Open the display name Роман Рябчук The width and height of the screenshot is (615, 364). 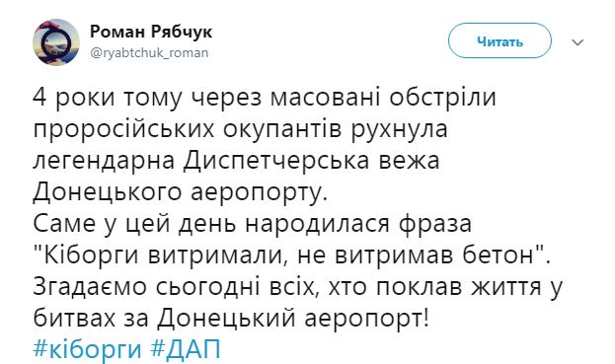(151, 32)
